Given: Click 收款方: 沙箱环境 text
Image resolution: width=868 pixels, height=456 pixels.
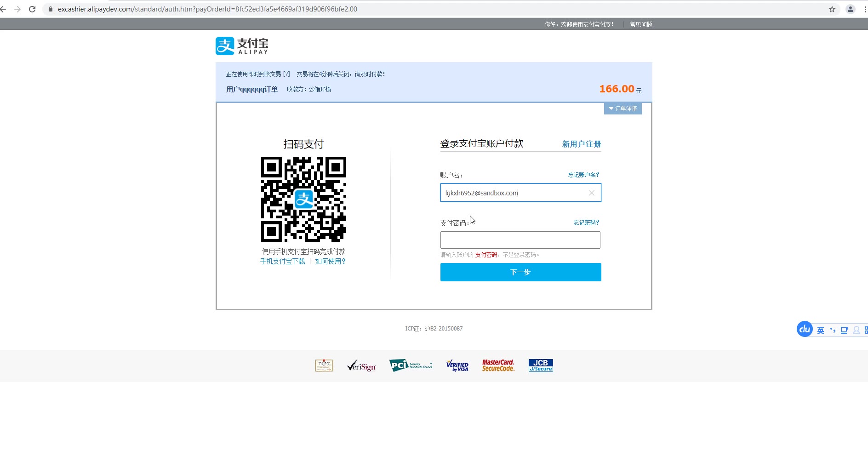Looking at the screenshot, I should click(309, 89).
